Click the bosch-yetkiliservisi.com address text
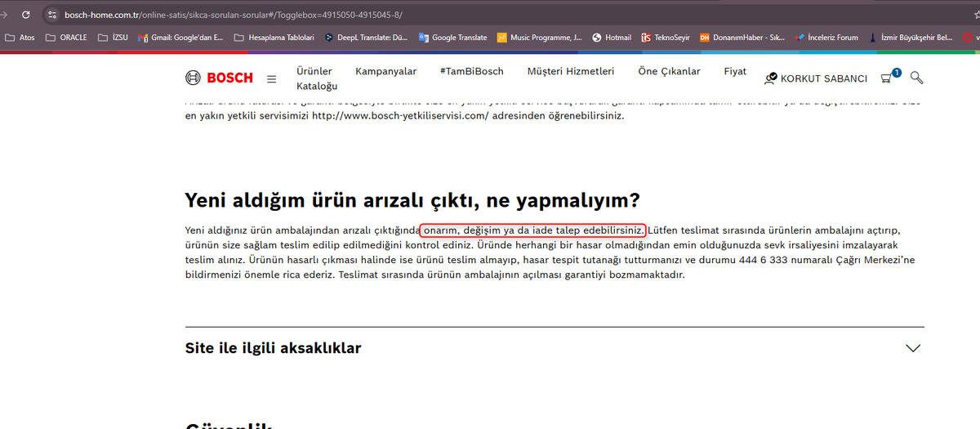This screenshot has width=980, height=429. coord(400,116)
